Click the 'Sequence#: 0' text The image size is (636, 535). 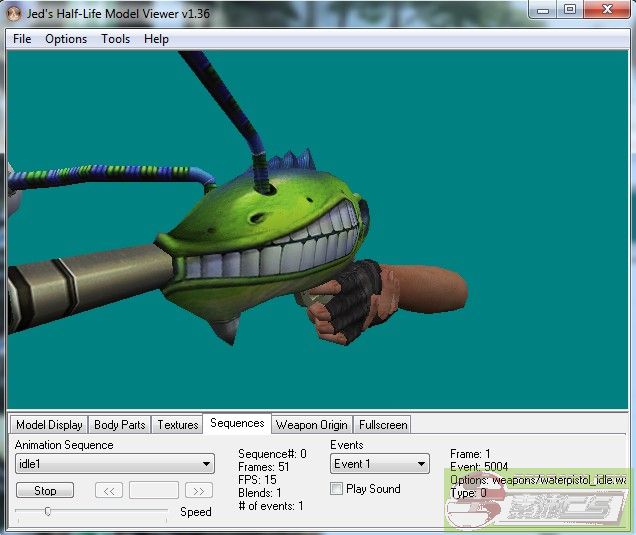tap(273, 453)
